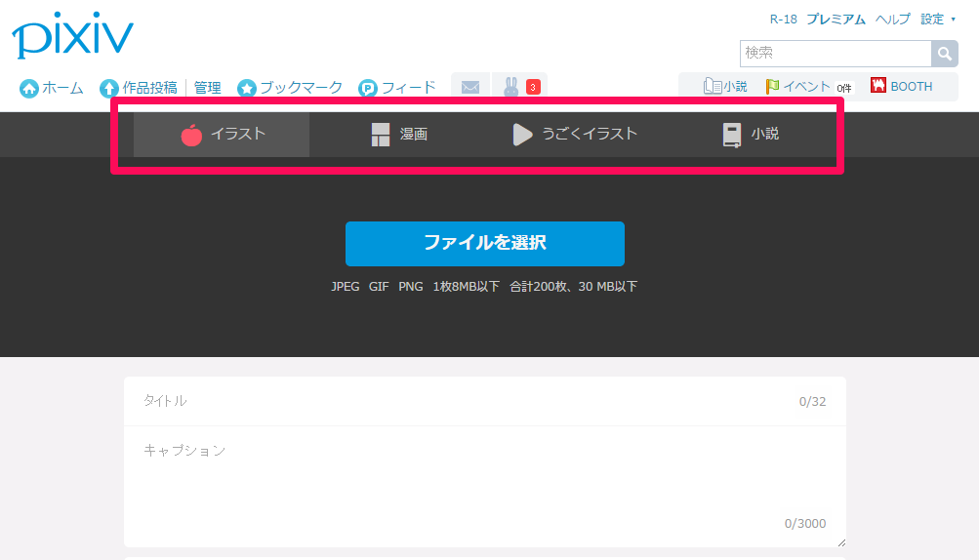Switch to the うごくイラスト tab
The height and width of the screenshot is (560, 979).
tap(574, 135)
